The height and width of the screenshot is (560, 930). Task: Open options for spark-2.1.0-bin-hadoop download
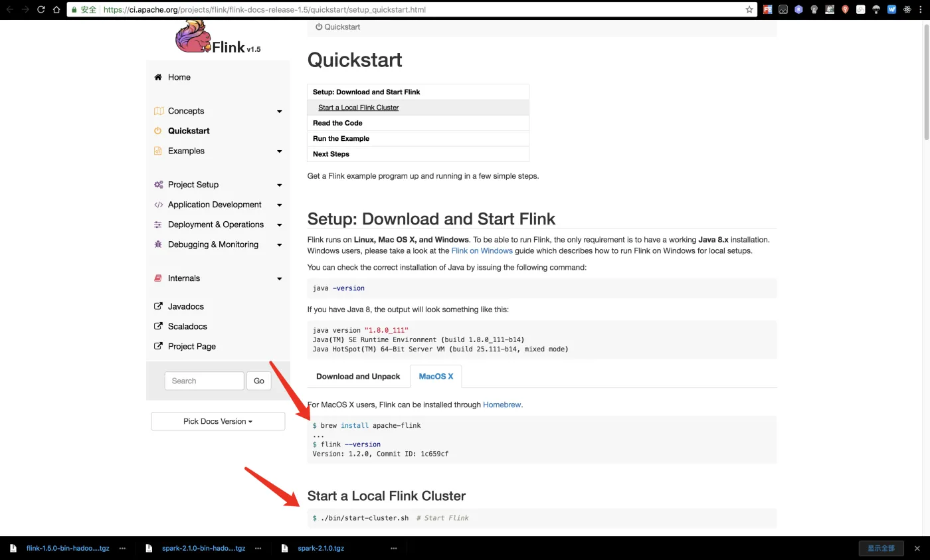[258, 548]
